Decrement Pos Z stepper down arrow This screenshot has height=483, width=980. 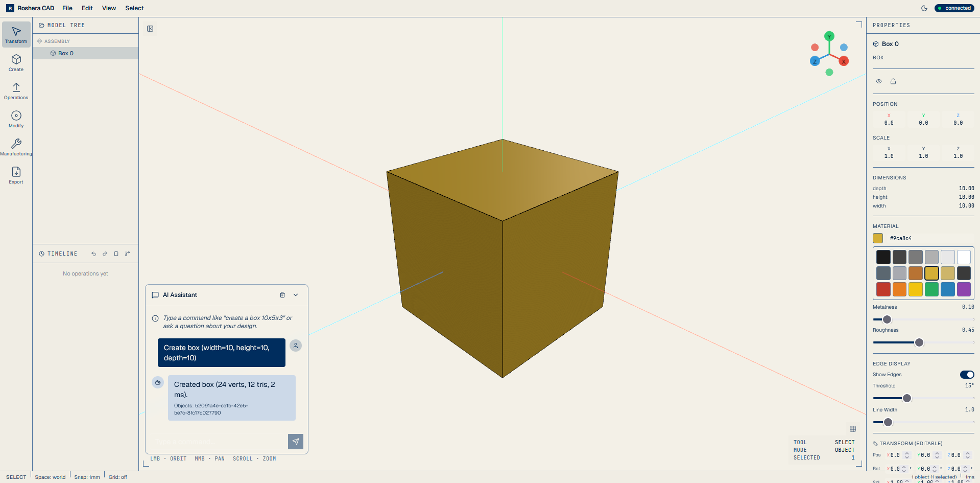coord(968,457)
